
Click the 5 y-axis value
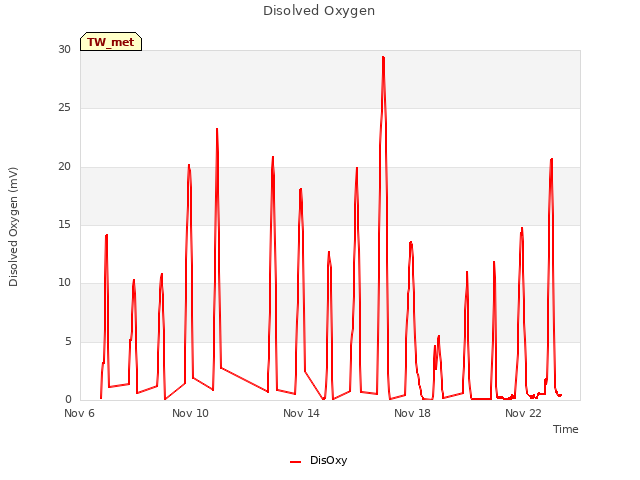pos(68,341)
